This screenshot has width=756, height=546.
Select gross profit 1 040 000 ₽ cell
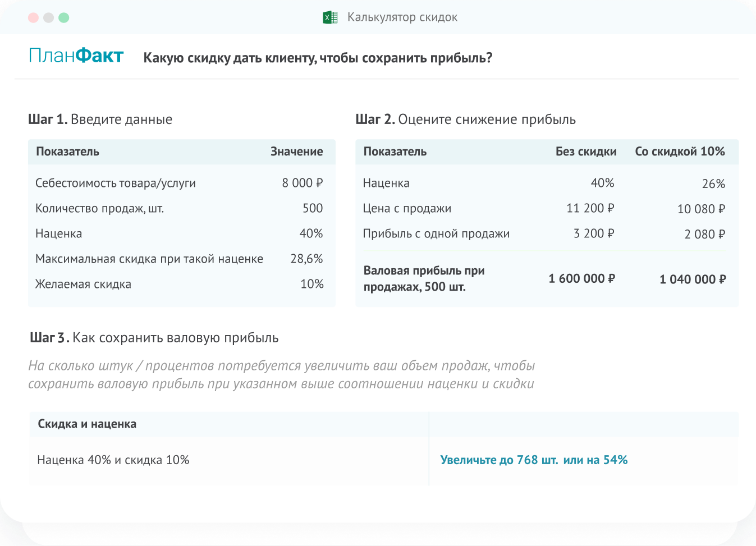point(692,279)
